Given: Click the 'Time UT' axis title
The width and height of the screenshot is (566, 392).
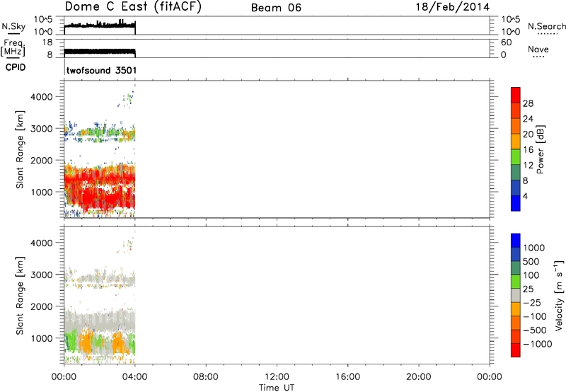Looking at the screenshot, I should 277,387.
